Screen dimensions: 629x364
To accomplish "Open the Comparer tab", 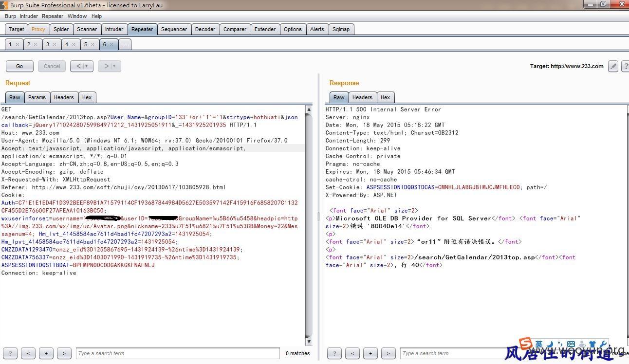I will pos(235,29).
